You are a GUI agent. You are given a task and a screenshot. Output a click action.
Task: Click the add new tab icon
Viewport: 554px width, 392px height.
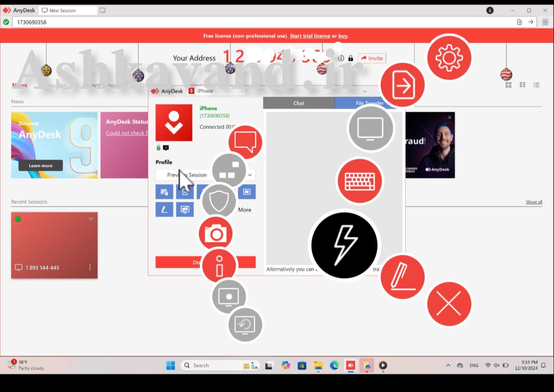coord(103,10)
